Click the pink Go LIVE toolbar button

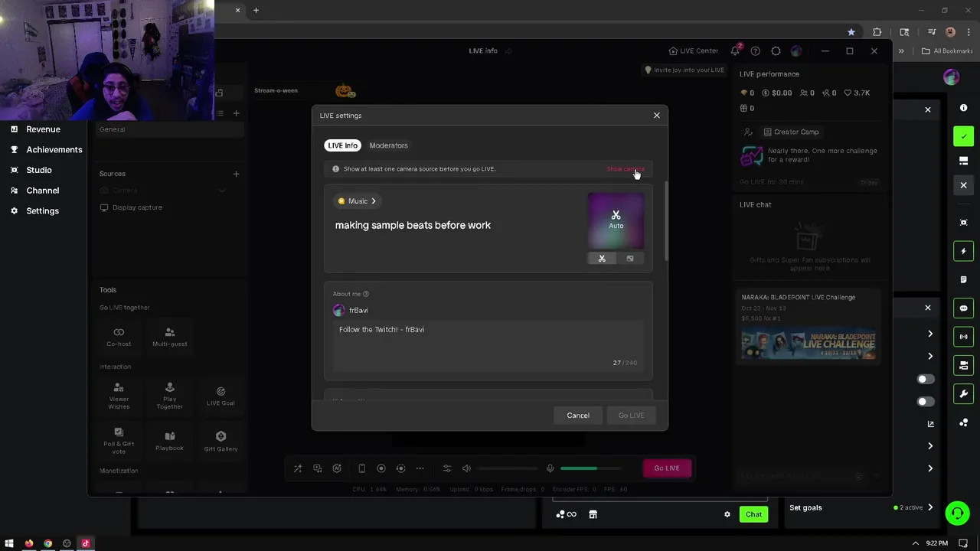pos(667,468)
